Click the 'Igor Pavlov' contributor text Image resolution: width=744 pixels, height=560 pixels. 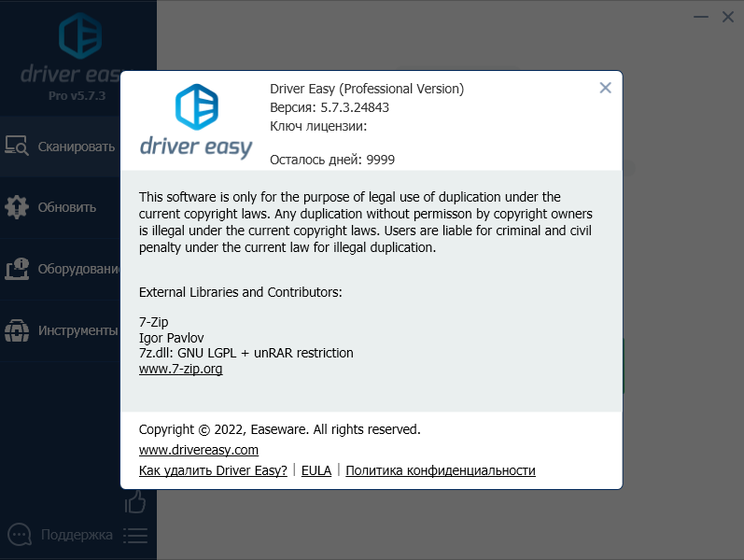(x=171, y=338)
